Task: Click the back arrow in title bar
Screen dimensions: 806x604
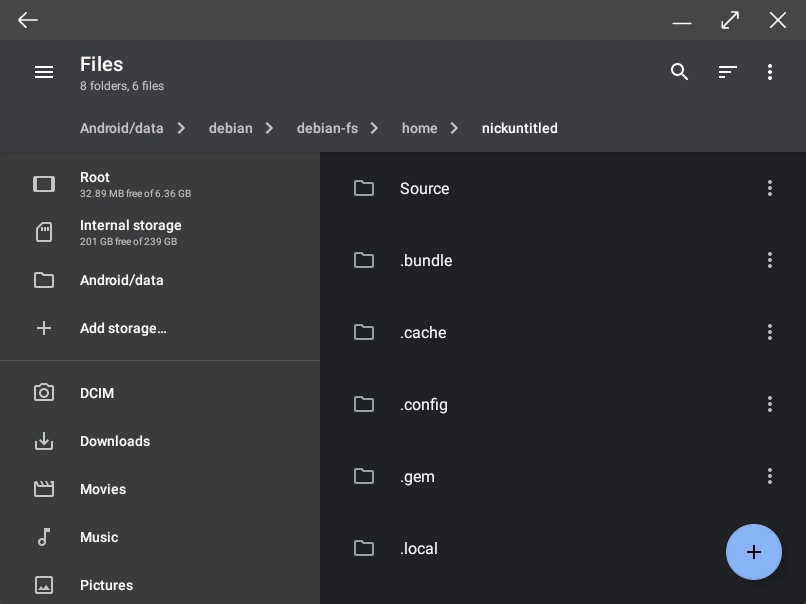Action: click(28, 20)
